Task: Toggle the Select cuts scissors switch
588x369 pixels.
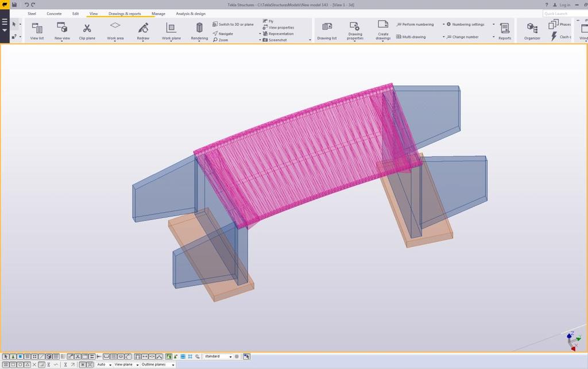Action: 78,356
